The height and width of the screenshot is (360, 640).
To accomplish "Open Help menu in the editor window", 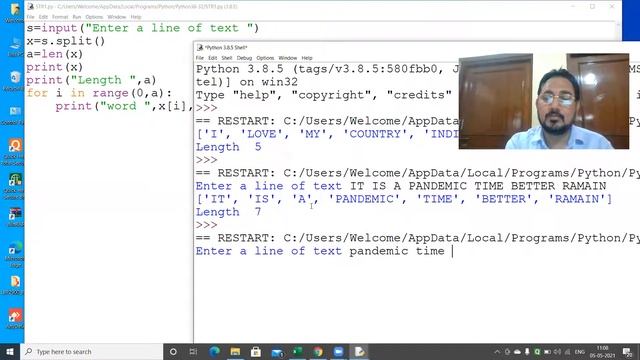I will [136, 17].
